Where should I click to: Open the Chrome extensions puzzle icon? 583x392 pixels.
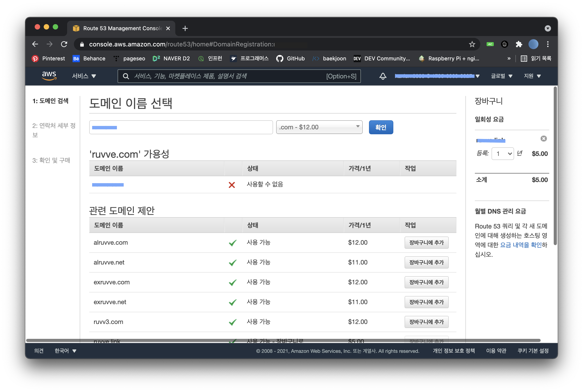[x=519, y=44]
